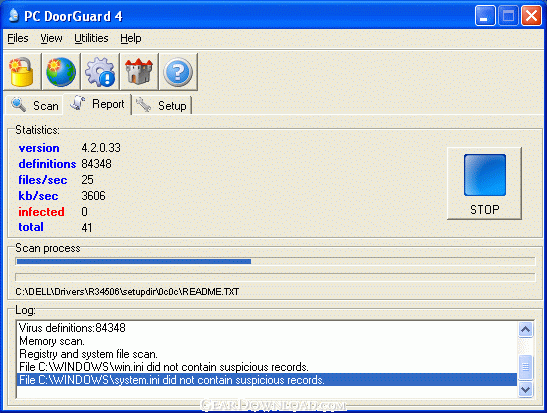Open the View menu
This screenshot has height=413, width=547.
(51, 38)
